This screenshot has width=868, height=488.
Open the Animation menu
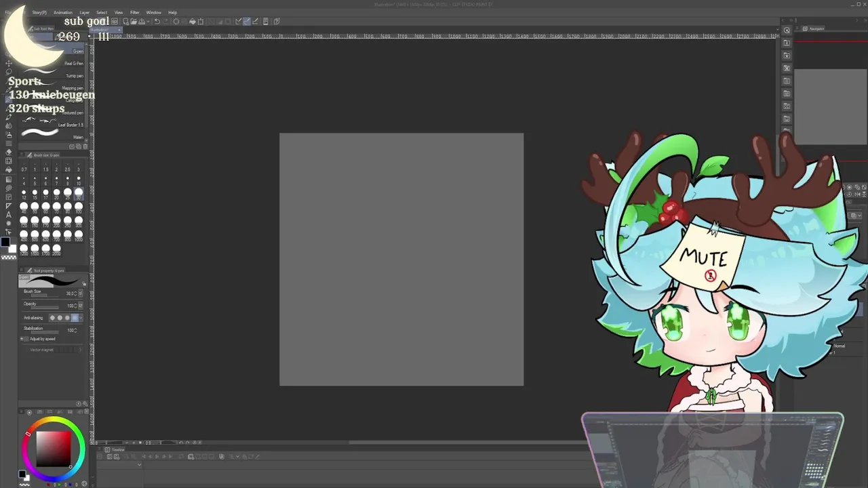pyautogui.click(x=62, y=12)
